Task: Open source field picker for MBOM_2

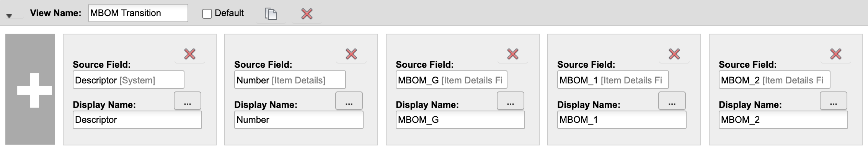Action: point(834,101)
